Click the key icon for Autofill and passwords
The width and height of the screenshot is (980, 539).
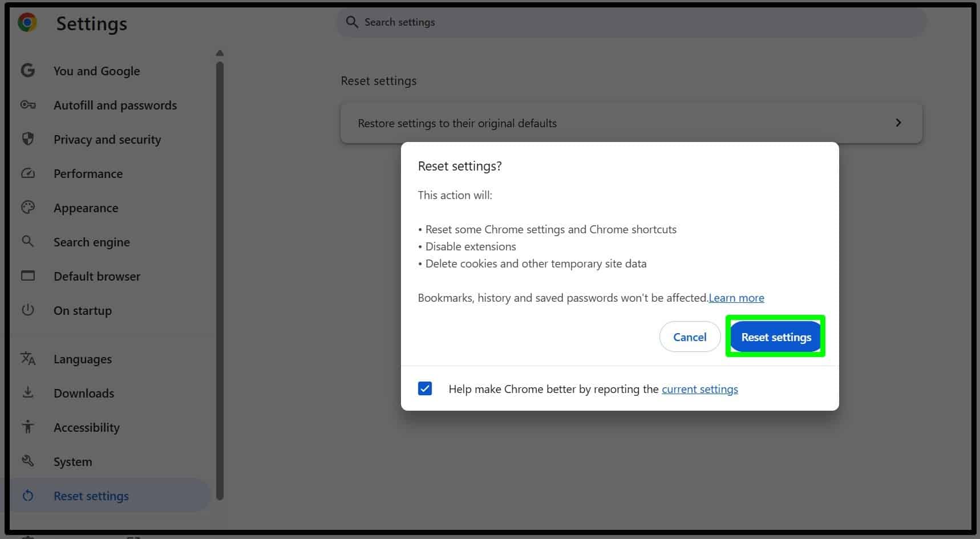pos(28,104)
